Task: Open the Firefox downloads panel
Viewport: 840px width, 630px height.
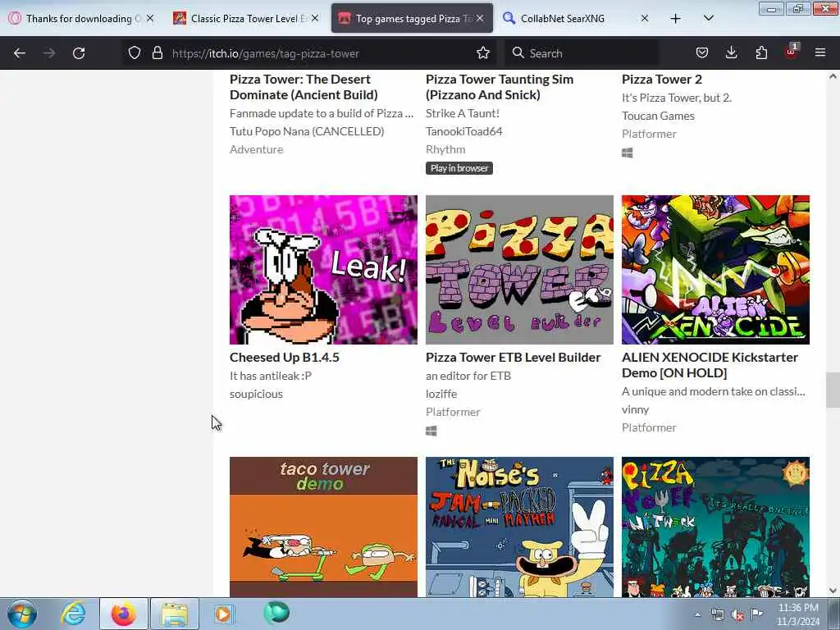Action: pos(731,53)
